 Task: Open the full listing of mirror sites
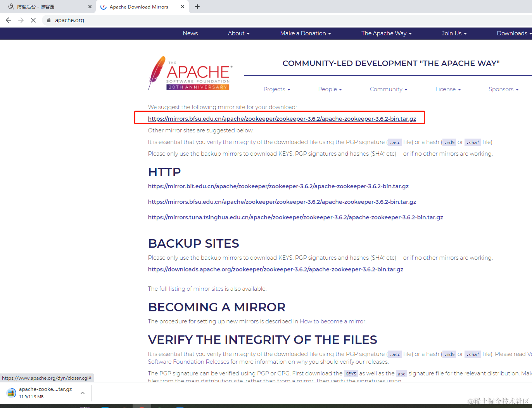tap(191, 289)
